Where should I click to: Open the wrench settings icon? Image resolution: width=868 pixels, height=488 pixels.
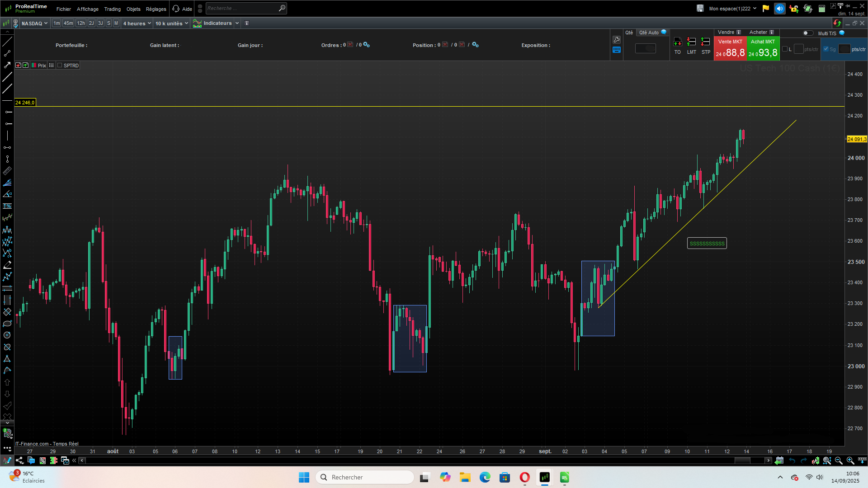tap(617, 40)
